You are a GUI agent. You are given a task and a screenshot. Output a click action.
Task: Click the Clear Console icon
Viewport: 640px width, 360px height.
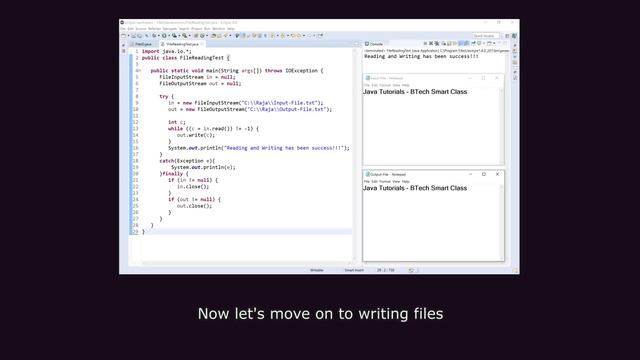pyautogui.click(x=444, y=43)
